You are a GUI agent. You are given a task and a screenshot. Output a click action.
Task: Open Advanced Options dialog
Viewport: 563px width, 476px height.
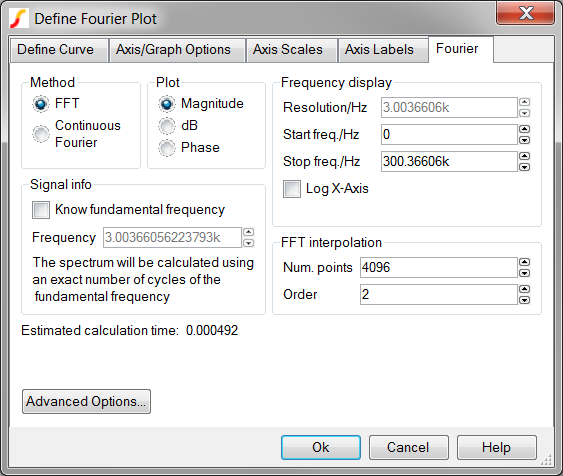click(86, 401)
